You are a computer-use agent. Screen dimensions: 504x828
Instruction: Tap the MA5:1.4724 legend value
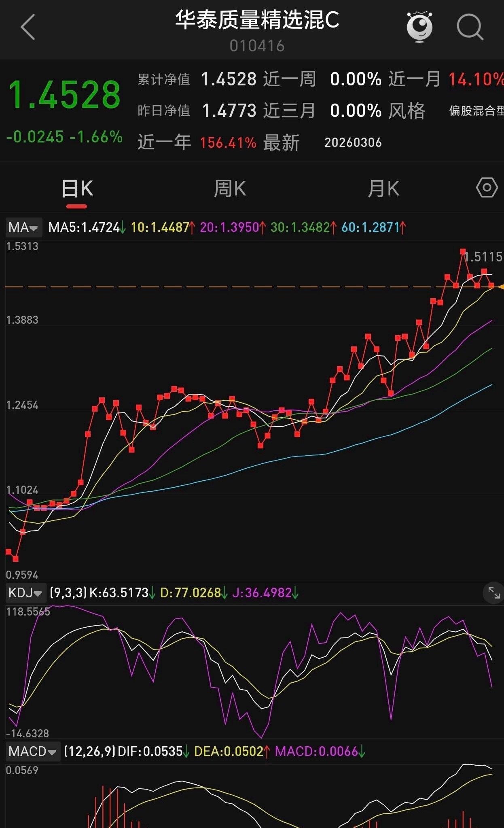coord(84,227)
